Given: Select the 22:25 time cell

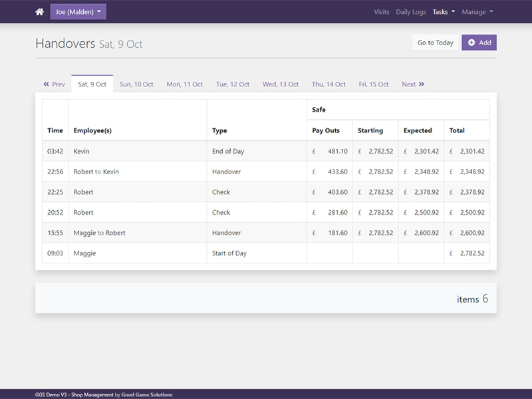Looking at the screenshot, I should coord(55,192).
